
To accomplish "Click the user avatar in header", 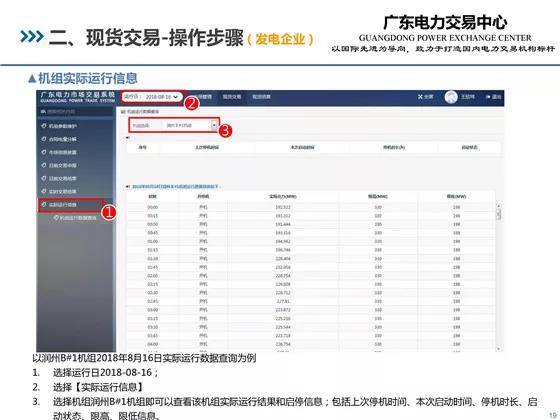I will 451,97.
